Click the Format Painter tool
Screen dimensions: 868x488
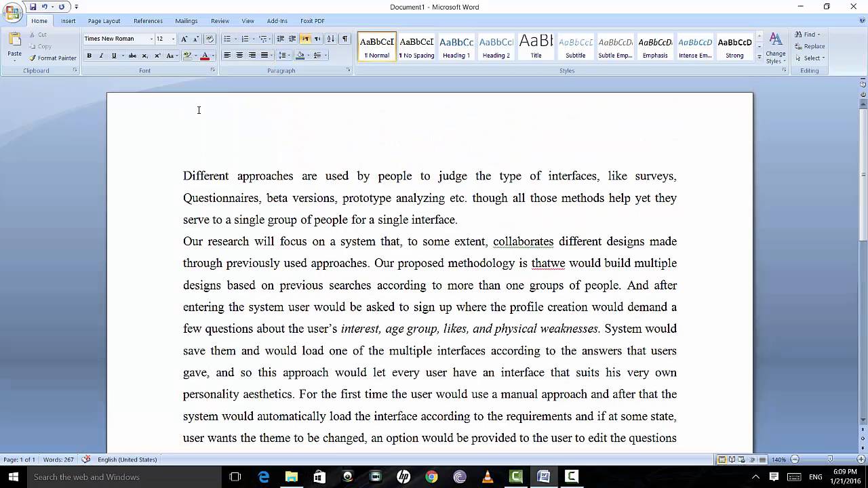[x=53, y=58]
